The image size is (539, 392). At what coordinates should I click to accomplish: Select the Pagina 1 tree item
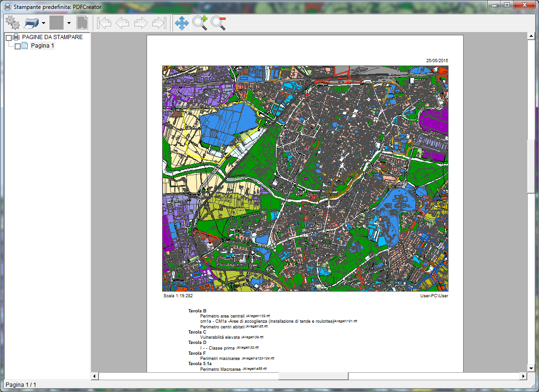[42, 46]
